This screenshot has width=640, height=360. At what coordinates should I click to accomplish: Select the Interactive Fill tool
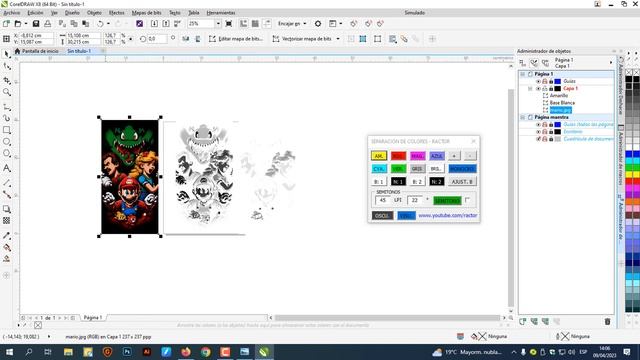coord(7,247)
